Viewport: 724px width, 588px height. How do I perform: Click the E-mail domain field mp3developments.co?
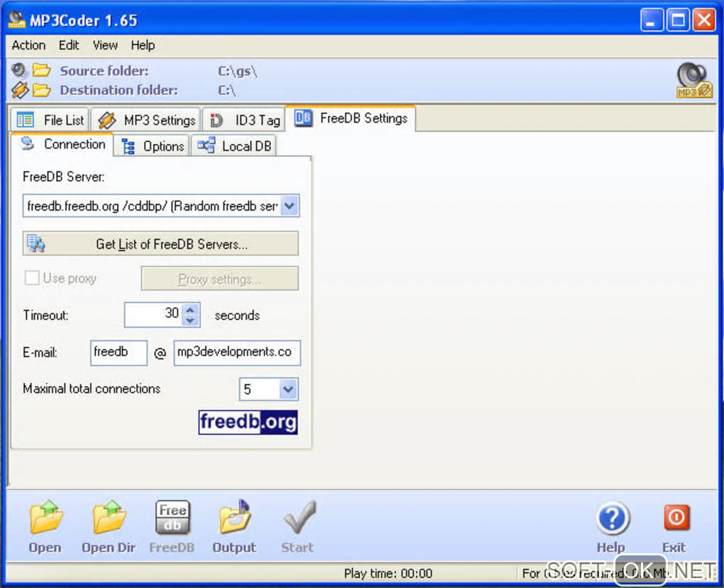point(237,353)
